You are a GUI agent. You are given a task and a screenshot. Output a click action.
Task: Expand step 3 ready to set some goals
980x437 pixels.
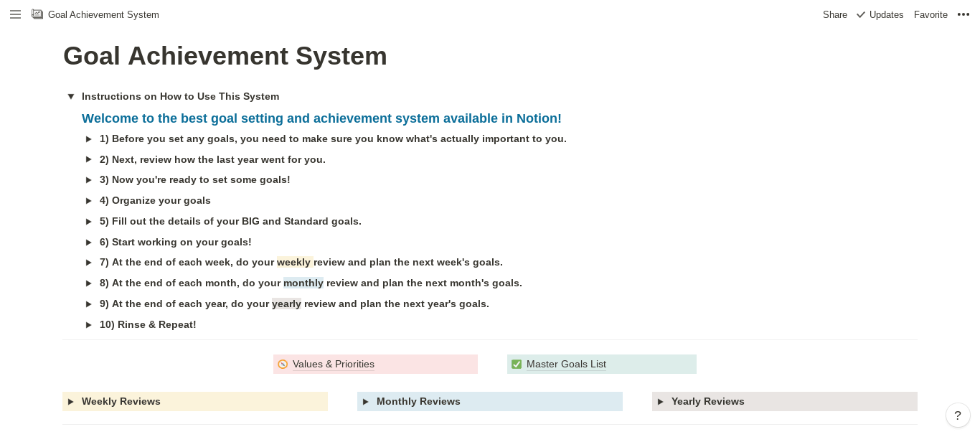(89, 180)
